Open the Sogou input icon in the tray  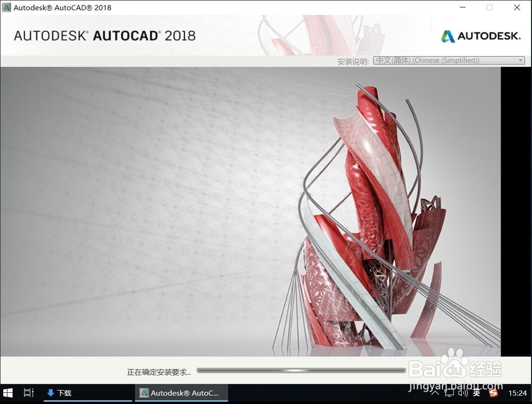pos(494,393)
